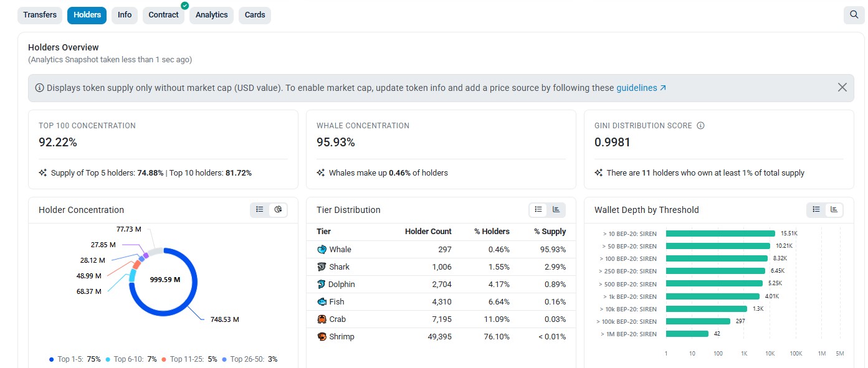Click Crab holder count 7,195
Image resolution: width=868 pixels, height=368 pixels.
pyautogui.click(x=441, y=319)
